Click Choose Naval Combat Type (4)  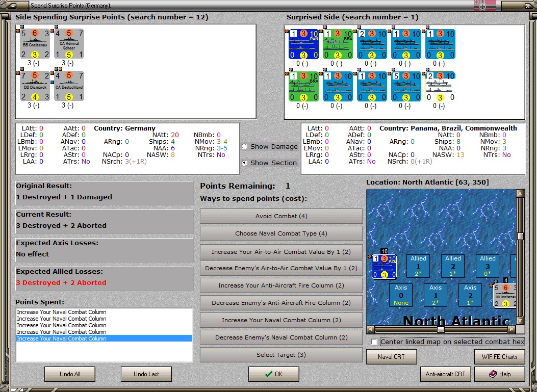tap(281, 233)
